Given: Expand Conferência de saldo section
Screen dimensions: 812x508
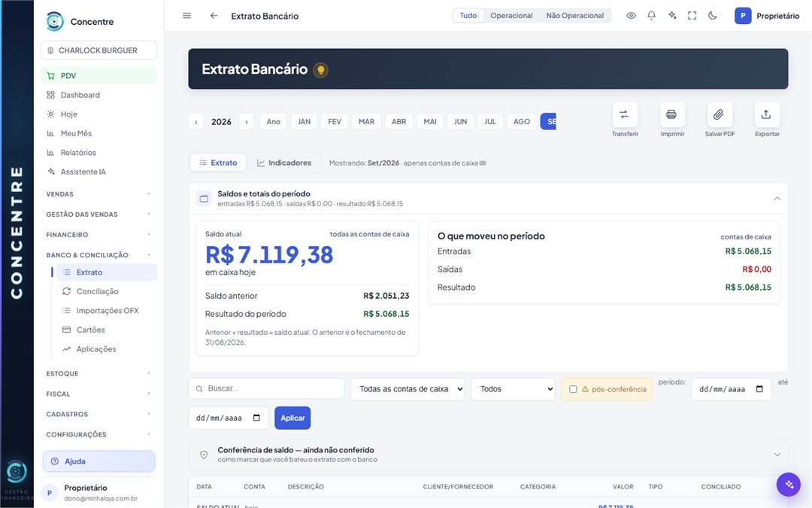Looking at the screenshot, I should (777, 455).
